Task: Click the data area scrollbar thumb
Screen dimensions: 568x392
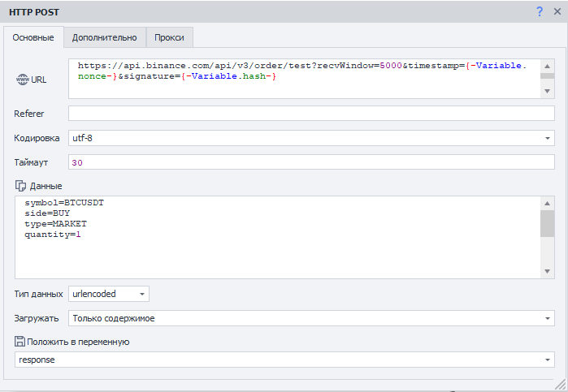Action: (548, 222)
